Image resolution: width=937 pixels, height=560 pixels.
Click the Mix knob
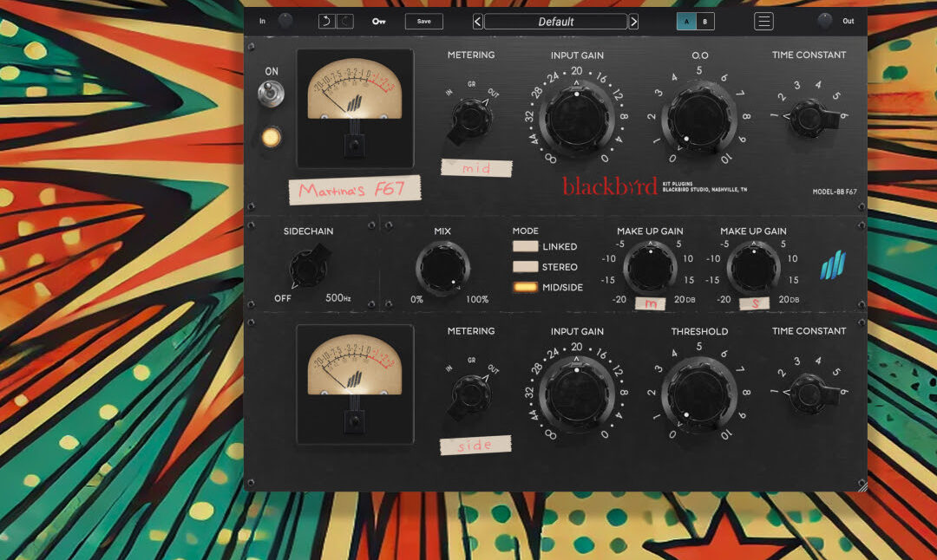[x=442, y=268]
